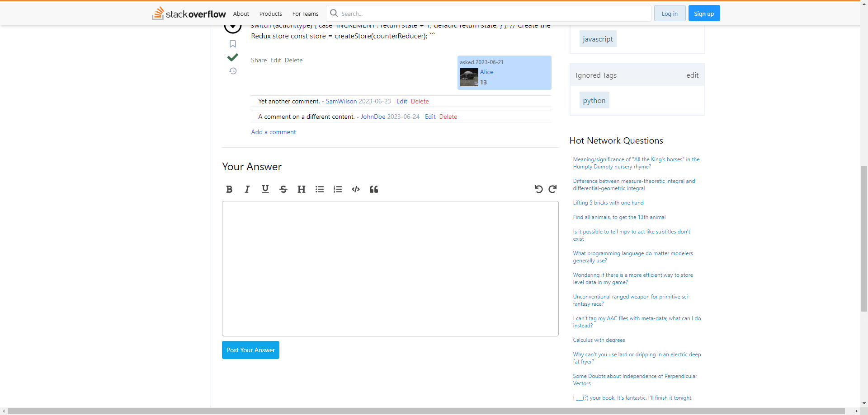Click into the answer text area

[390, 269]
